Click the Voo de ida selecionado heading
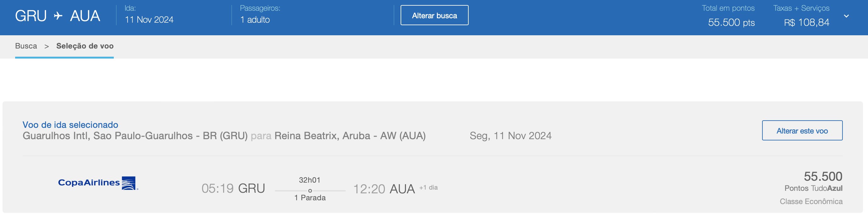This screenshot has width=868, height=216. pos(70,125)
